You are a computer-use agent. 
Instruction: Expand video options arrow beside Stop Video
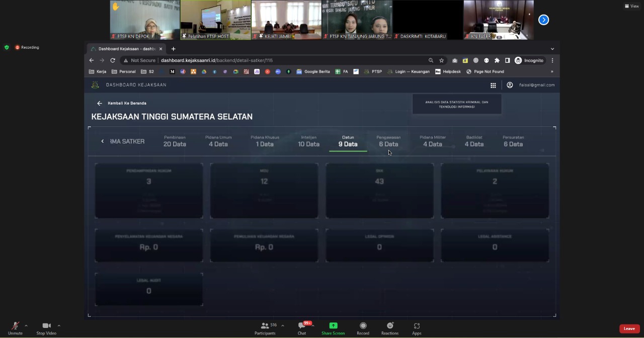click(x=59, y=325)
